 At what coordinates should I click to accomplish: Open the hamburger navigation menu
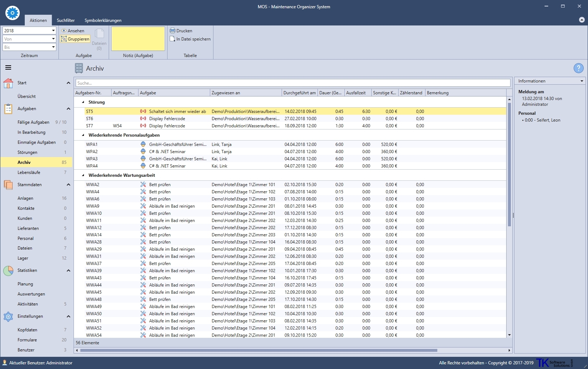point(8,68)
